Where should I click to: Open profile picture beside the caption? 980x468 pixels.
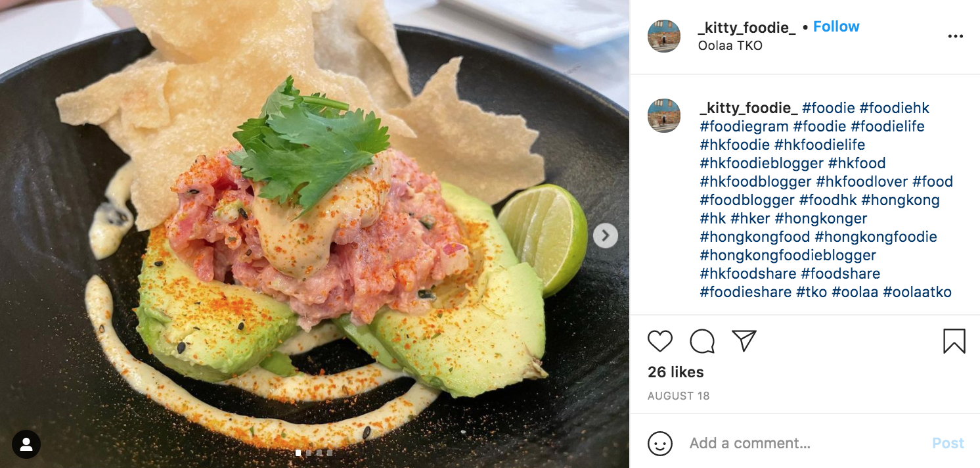pyautogui.click(x=664, y=116)
